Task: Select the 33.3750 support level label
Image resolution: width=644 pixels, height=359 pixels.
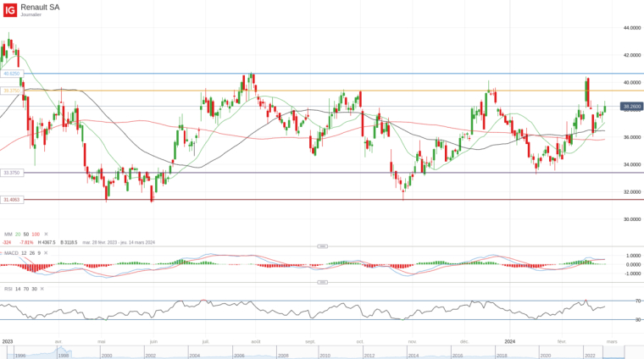Action: pos(12,173)
